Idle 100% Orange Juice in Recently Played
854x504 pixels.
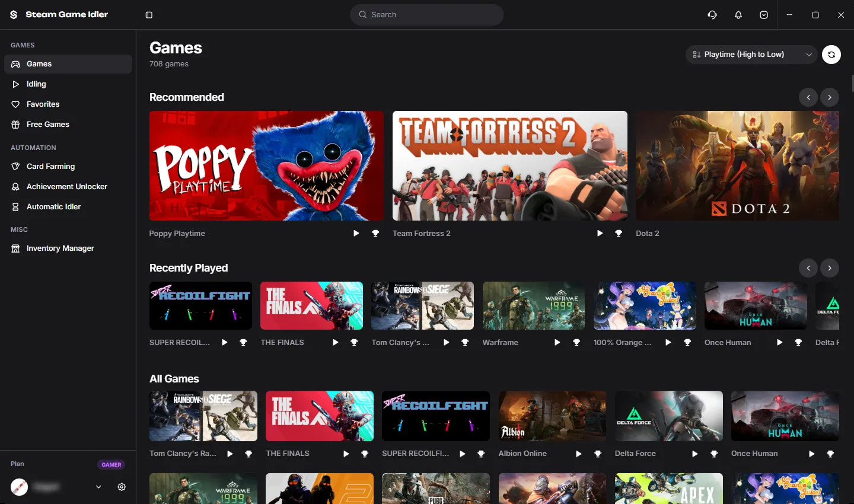pos(668,343)
